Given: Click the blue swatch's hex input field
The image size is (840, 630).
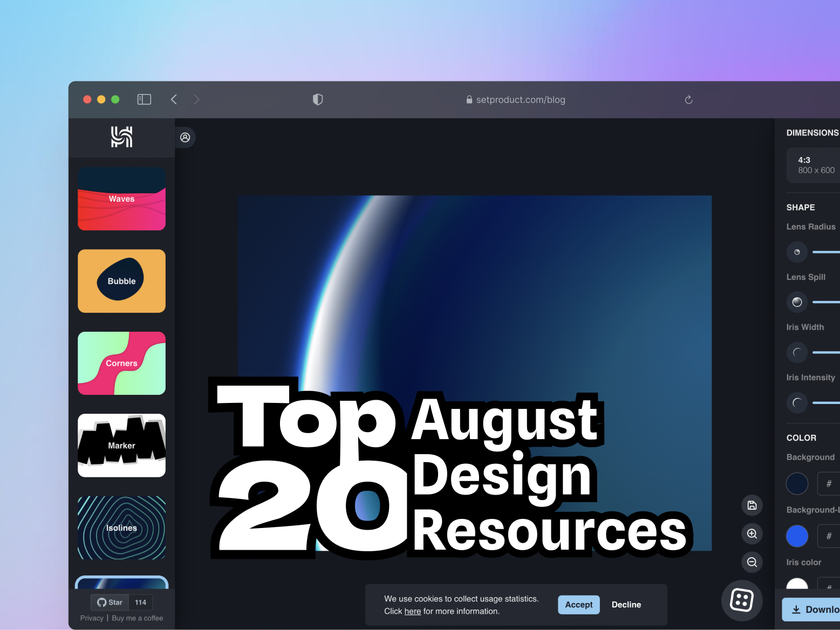Looking at the screenshot, I should click(x=829, y=536).
